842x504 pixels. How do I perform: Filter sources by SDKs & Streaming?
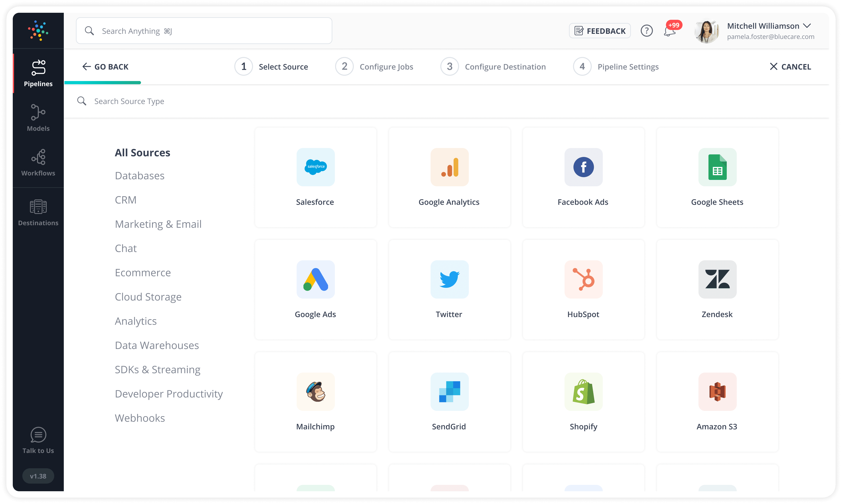pyautogui.click(x=158, y=370)
